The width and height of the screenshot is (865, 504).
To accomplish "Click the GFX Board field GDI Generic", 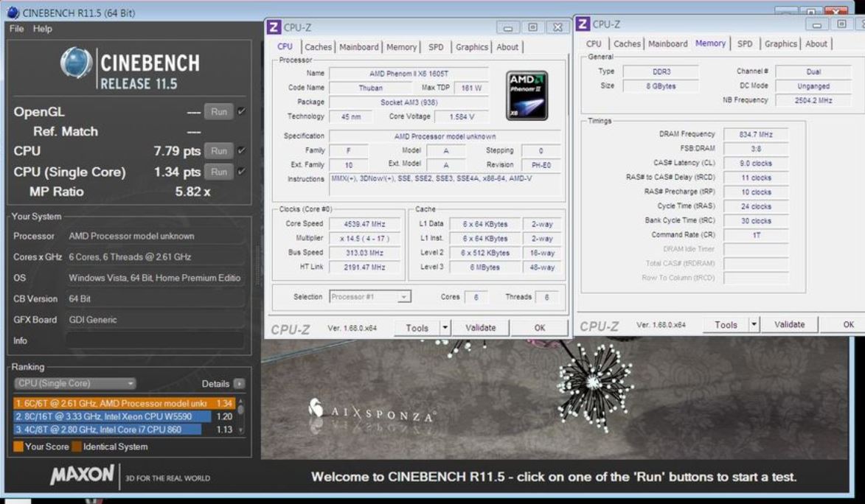I will pos(155,319).
